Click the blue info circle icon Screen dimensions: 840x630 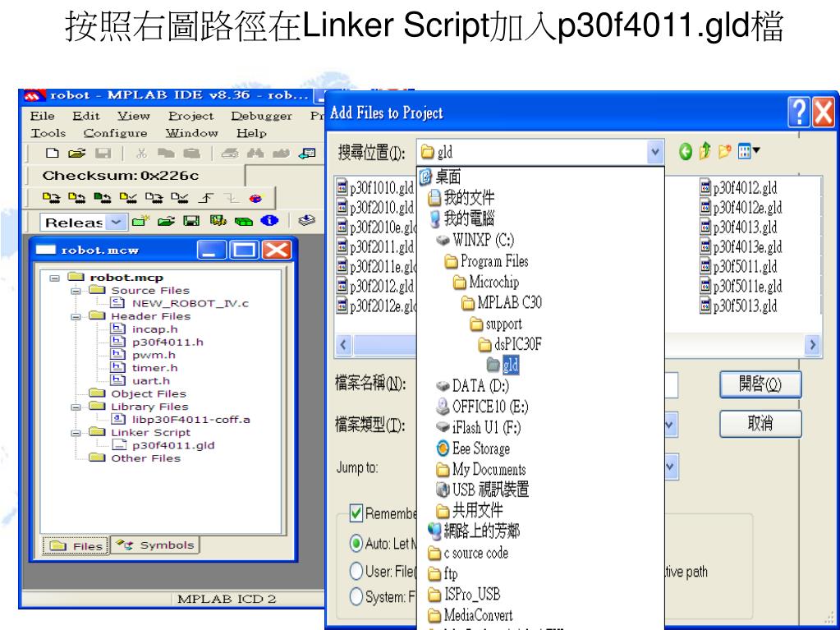click(269, 220)
